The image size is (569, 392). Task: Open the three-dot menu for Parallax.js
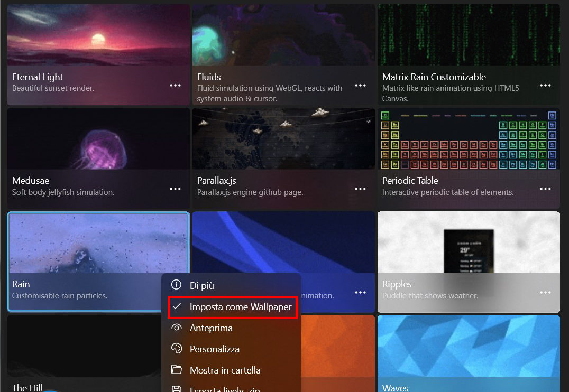tap(360, 189)
